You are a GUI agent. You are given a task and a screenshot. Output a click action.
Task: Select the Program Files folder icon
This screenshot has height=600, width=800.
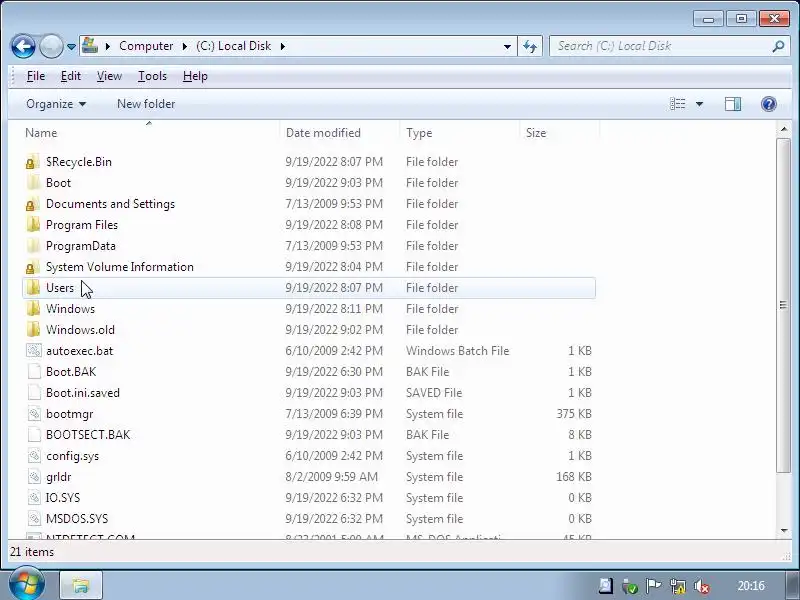pyautogui.click(x=33, y=224)
